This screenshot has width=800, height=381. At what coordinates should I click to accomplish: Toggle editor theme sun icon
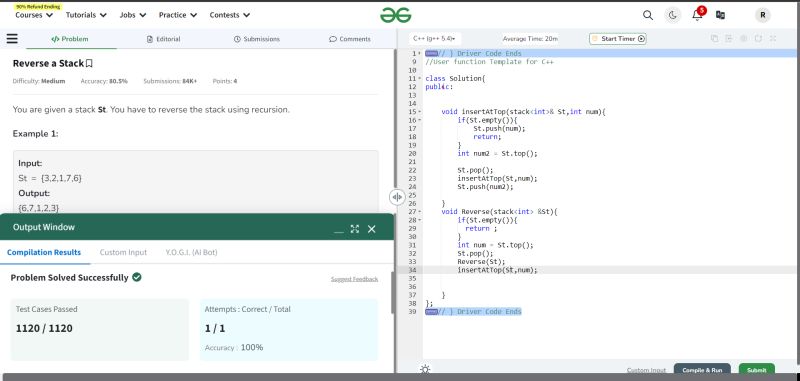[425, 369]
